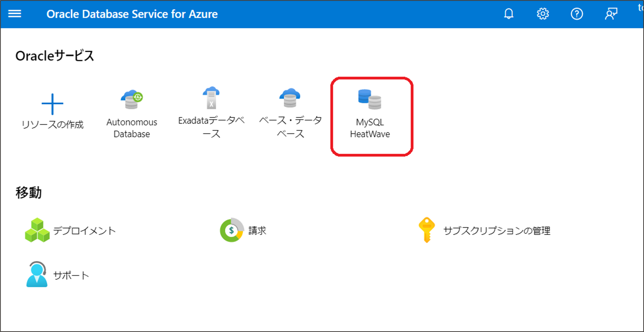Click the 移動 section heading
This screenshot has height=332, width=644.
click(28, 192)
